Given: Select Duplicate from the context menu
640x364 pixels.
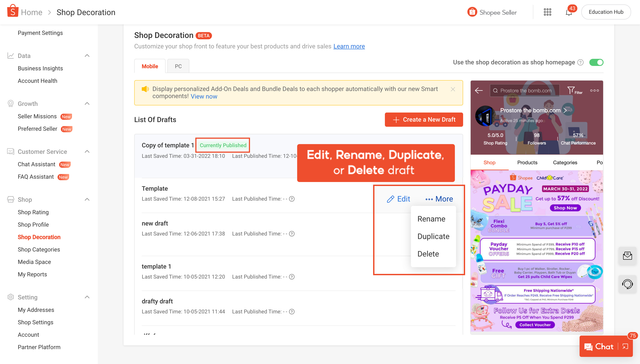Looking at the screenshot, I should (x=433, y=236).
